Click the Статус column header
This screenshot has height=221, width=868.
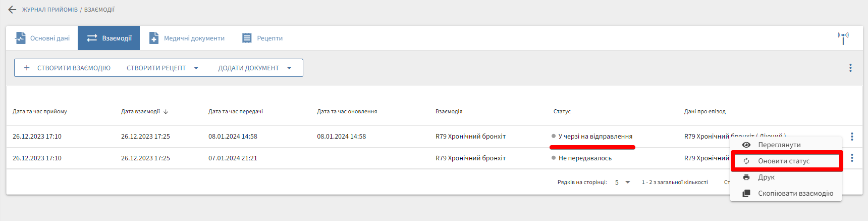point(562,112)
